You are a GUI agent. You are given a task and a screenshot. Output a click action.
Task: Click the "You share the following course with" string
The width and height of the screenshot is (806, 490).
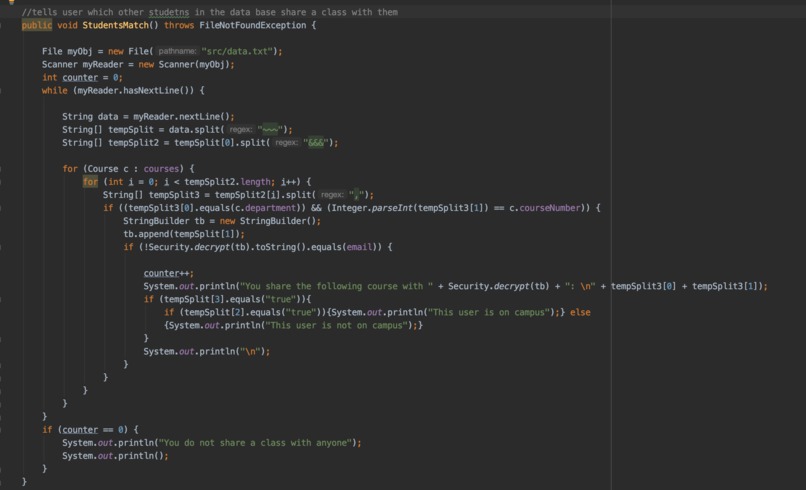point(337,286)
